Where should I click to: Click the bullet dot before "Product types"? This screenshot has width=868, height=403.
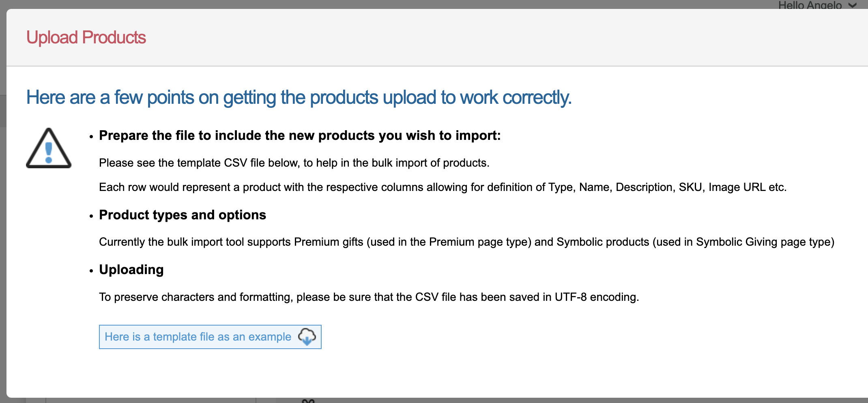(x=91, y=216)
